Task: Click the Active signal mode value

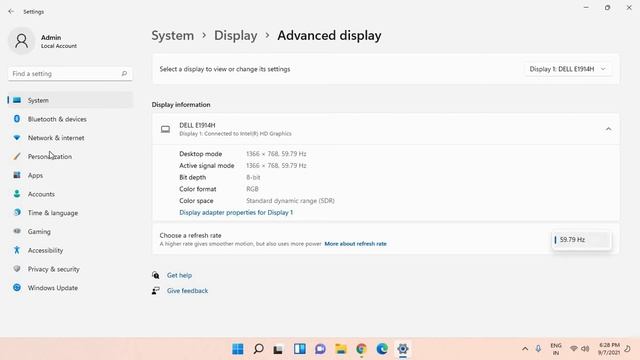Action: (x=276, y=166)
